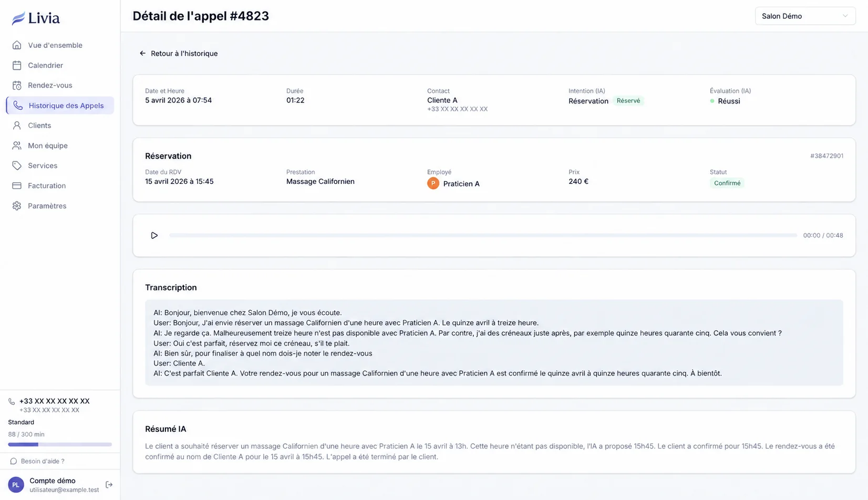
Task: Click the back arrow to call history
Action: (142, 54)
